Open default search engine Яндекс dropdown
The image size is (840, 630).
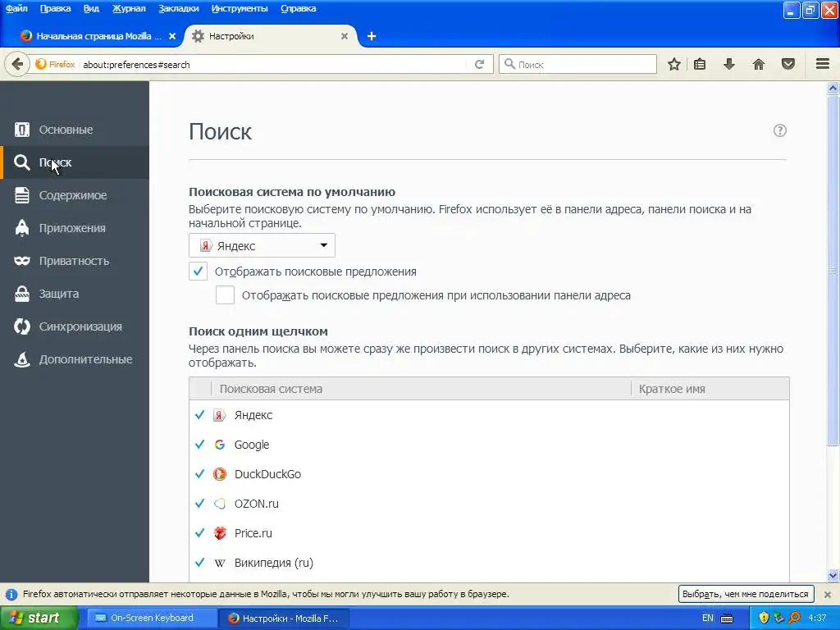click(x=262, y=245)
